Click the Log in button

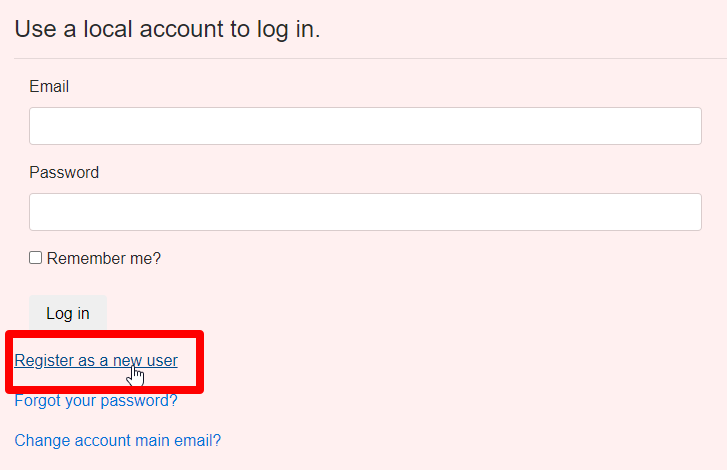click(68, 313)
